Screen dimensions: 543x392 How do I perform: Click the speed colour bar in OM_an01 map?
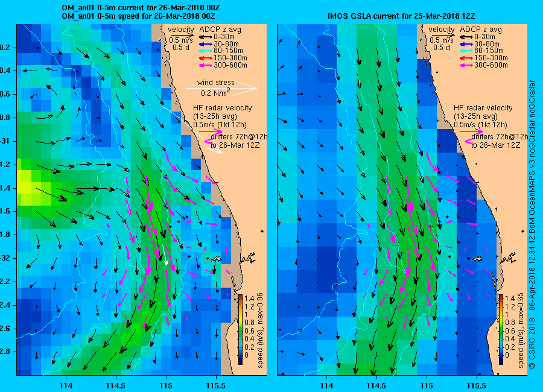(x=240, y=329)
